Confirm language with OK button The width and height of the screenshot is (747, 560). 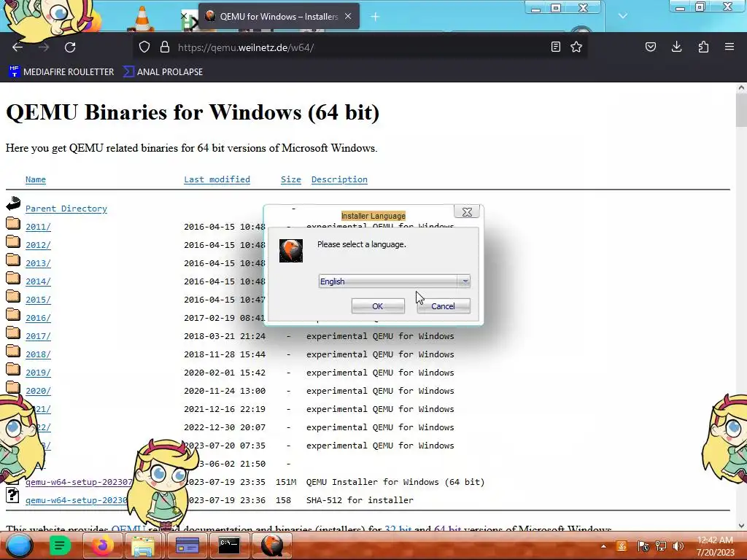pos(378,306)
